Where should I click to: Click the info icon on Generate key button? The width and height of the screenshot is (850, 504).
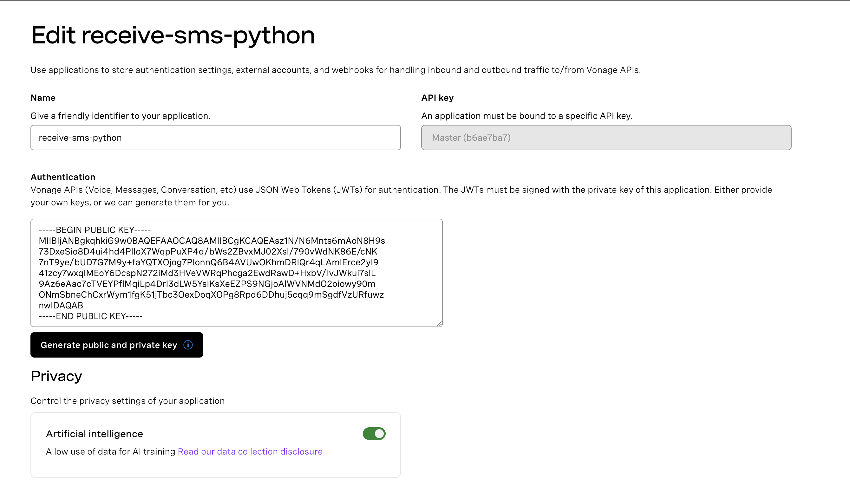[188, 345]
